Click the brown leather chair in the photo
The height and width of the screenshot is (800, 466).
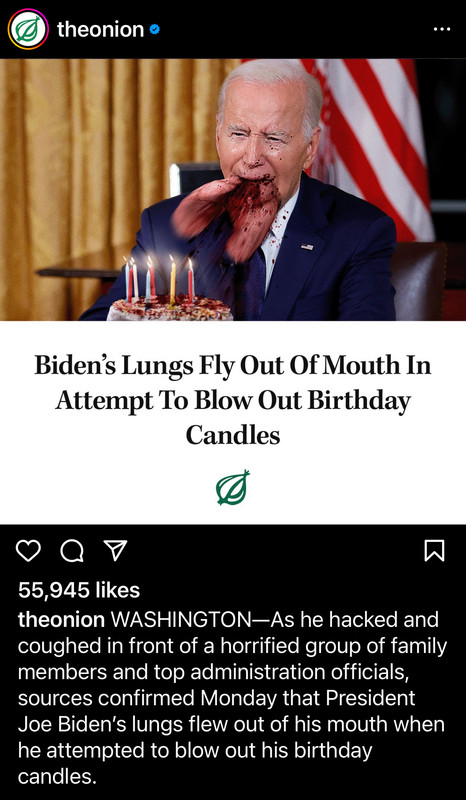(419, 281)
